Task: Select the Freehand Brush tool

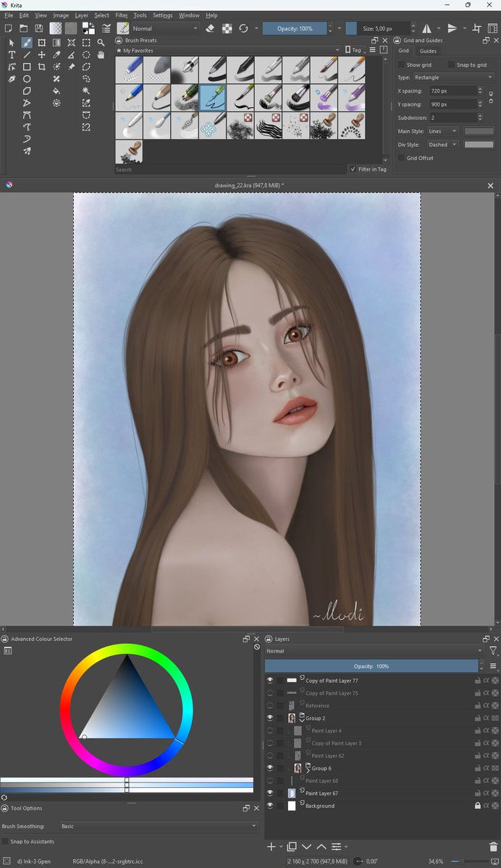Action: click(27, 43)
